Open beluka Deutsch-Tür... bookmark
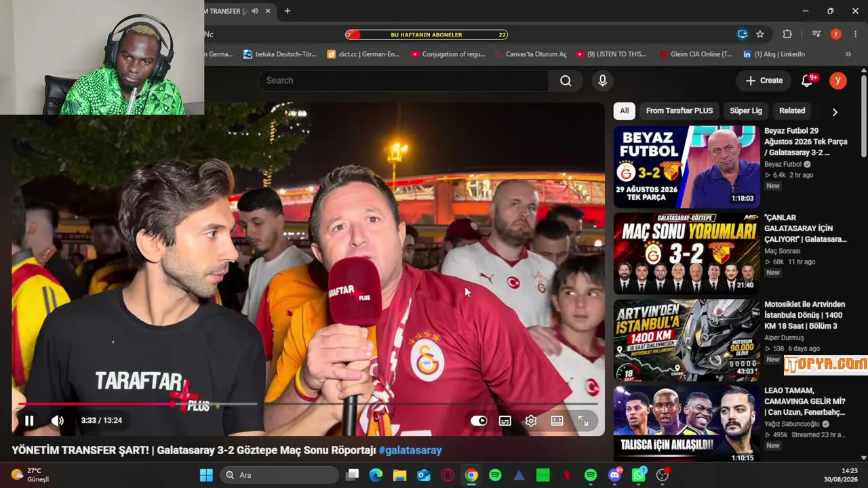 [x=280, y=54]
